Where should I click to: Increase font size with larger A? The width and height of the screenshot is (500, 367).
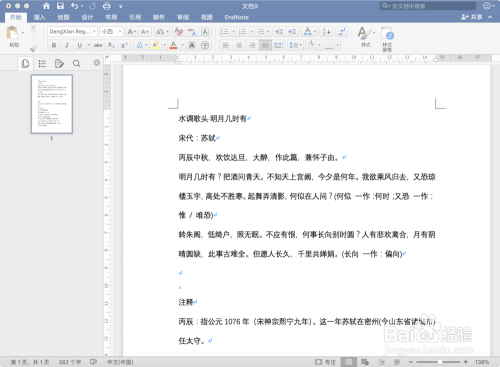point(132,32)
